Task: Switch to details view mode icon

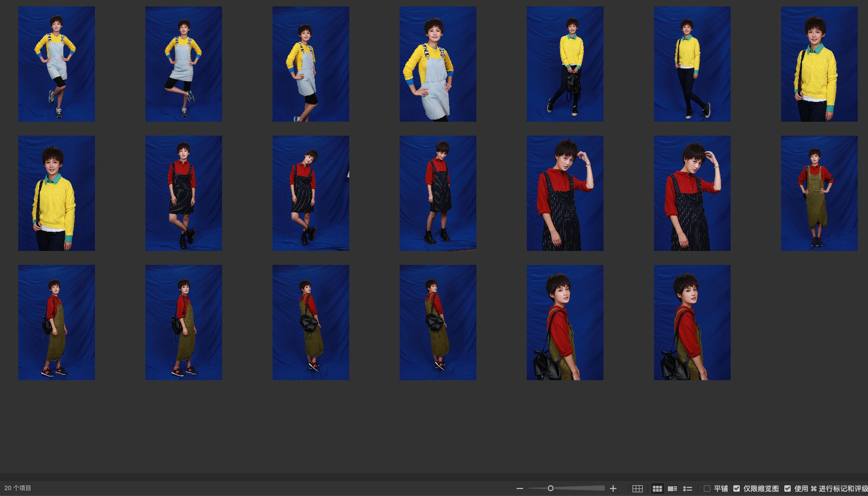Action: pos(672,488)
